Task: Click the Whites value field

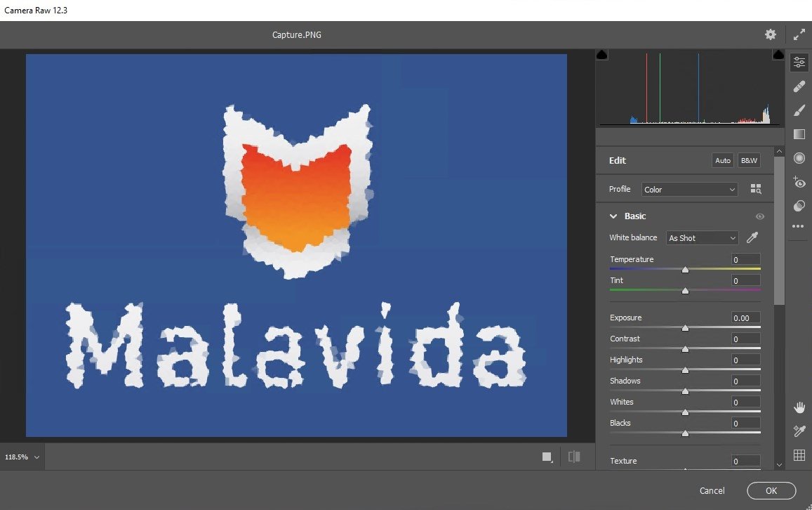Action: (x=746, y=402)
